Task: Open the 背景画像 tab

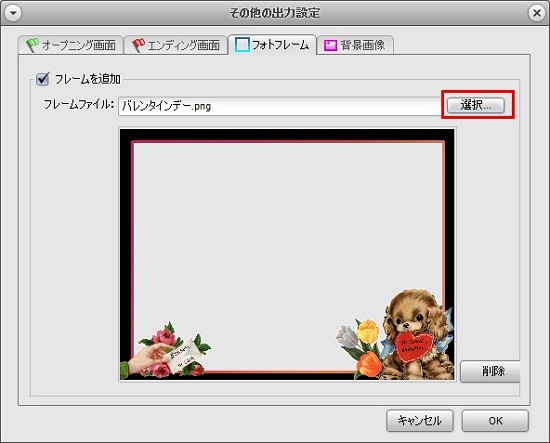Action: tap(355, 45)
